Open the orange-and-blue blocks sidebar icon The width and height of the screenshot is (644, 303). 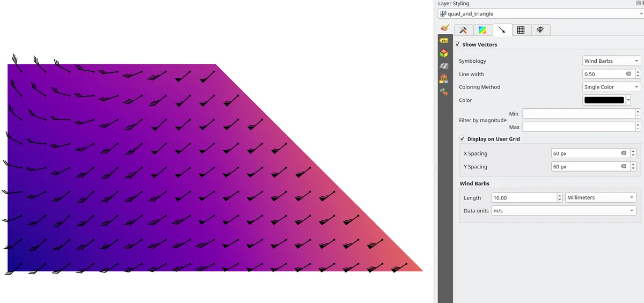click(444, 79)
